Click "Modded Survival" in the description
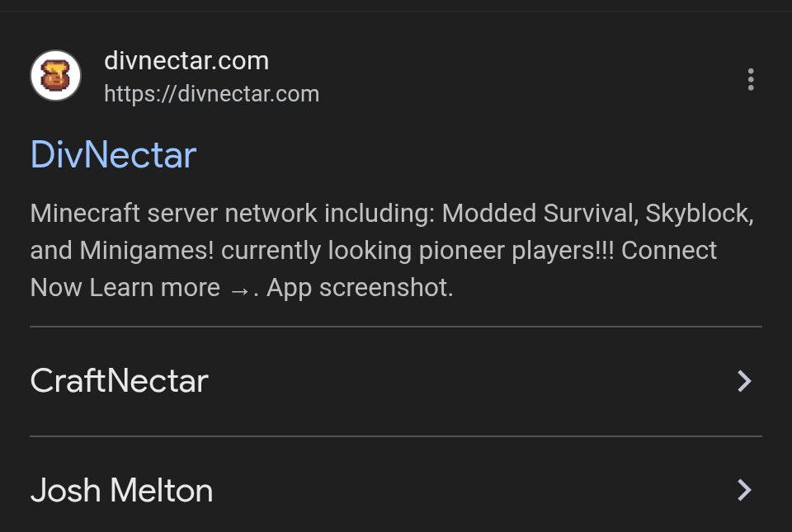Screen dimensions: 792x532 tap(539, 214)
